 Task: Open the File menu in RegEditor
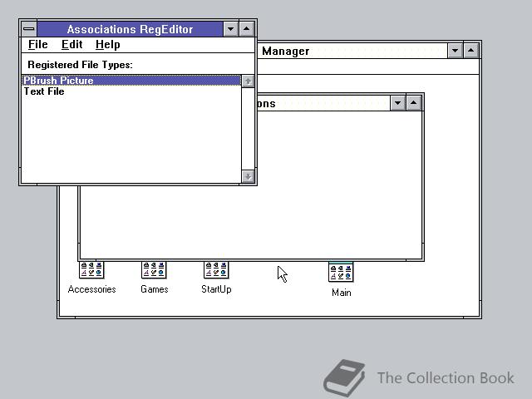[37, 44]
